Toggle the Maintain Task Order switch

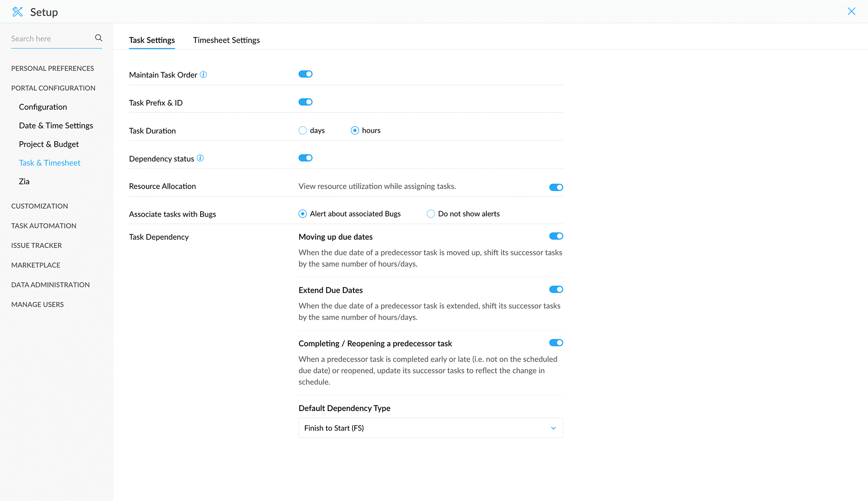pos(305,74)
